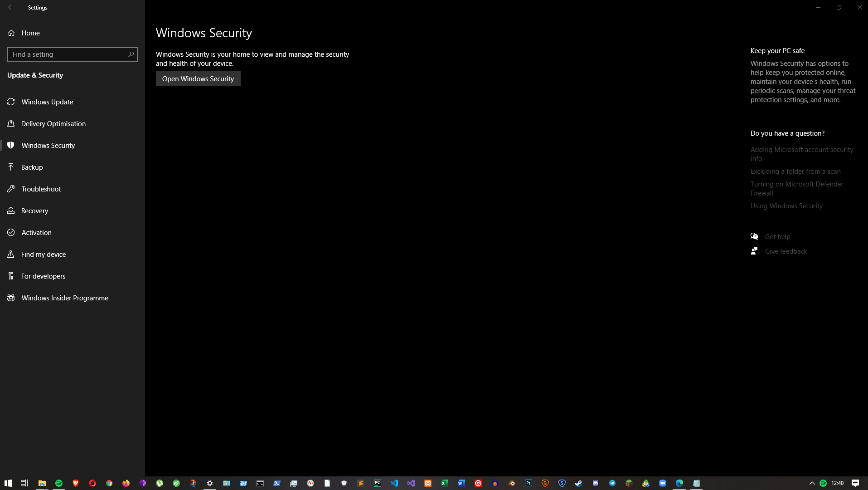The height and width of the screenshot is (490, 868).
Task: Open Windows Insider Programme settings
Action: pyautogui.click(x=73, y=298)
